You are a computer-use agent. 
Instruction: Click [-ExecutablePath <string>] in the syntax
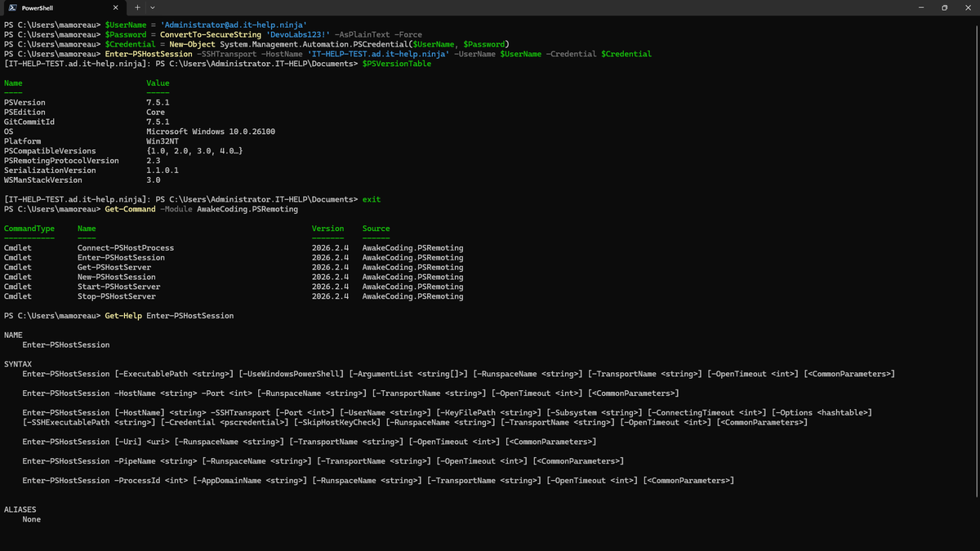(174, 374)
